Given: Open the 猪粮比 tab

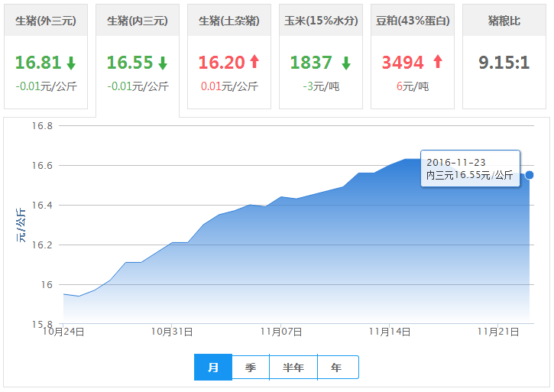Looking at the screenshot, I should click(504, 21).
